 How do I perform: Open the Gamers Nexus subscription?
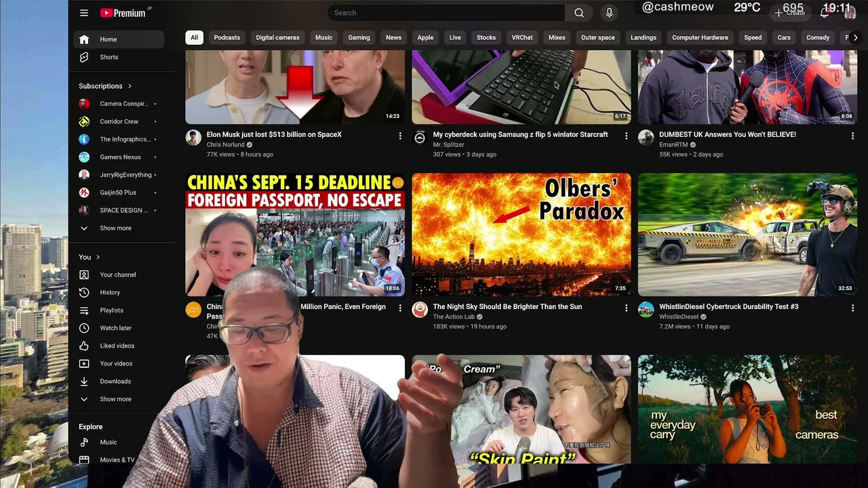click(119, 157)
